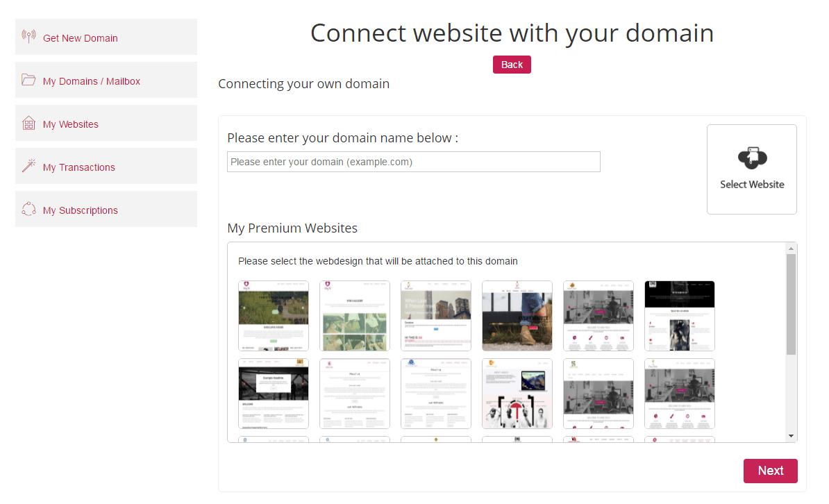Click the Next button

(770, 471)
